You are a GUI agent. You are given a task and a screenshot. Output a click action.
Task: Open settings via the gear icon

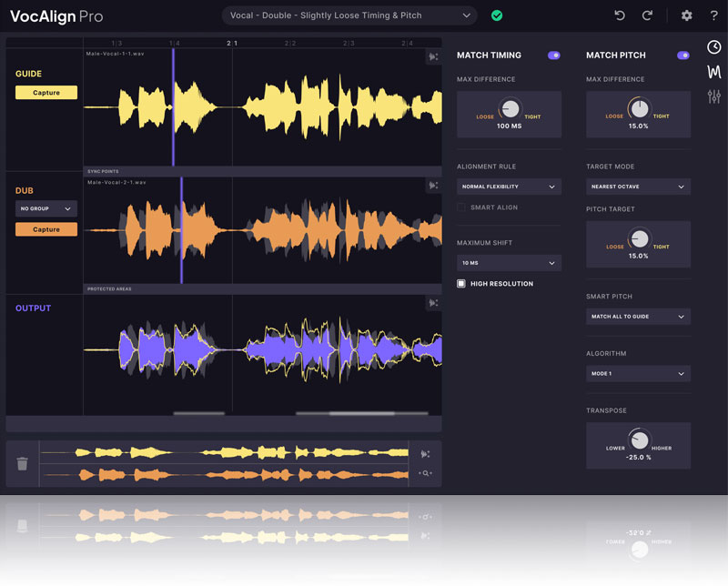(687, 15)
